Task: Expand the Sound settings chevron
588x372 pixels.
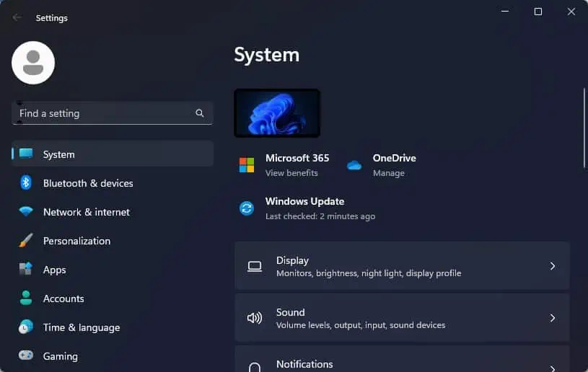Action: tap(553, 318)
